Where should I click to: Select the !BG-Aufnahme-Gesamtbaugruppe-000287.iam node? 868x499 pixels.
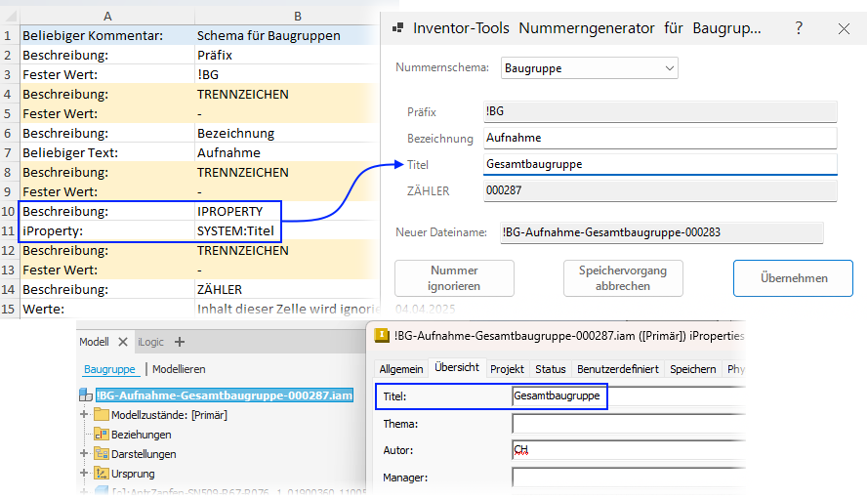[225, 395]
